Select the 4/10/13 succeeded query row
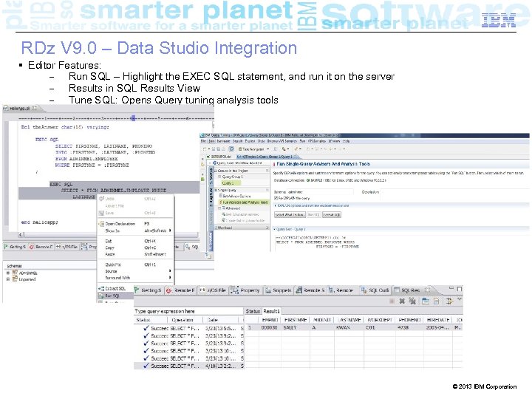 click(189, 366)
